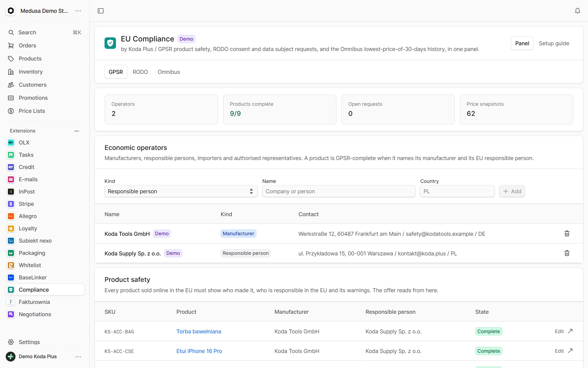This screenshot has width=588, height=368.
Task: Open the Kind dropdown showing Responsible person
Action: (x=181, y=191)
